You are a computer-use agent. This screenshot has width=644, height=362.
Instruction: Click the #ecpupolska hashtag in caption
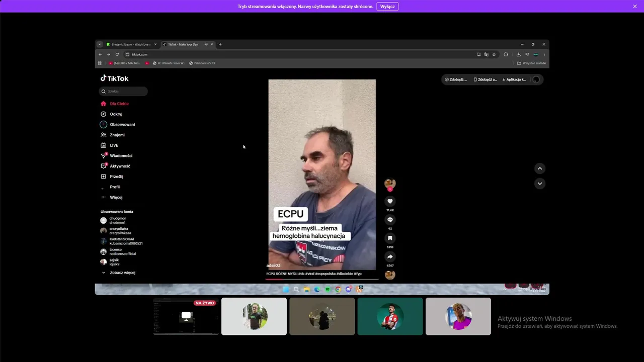[x=327, y=274]
